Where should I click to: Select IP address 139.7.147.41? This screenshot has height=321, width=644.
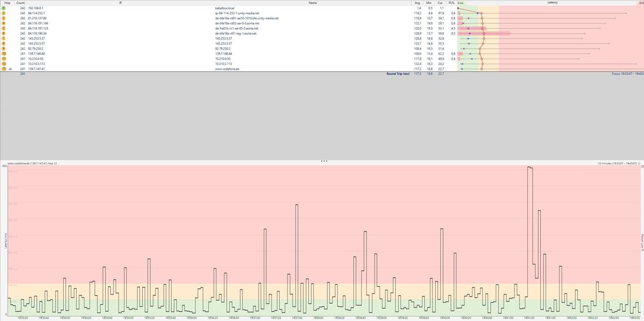pyautogui.click(x=38, y=69)
